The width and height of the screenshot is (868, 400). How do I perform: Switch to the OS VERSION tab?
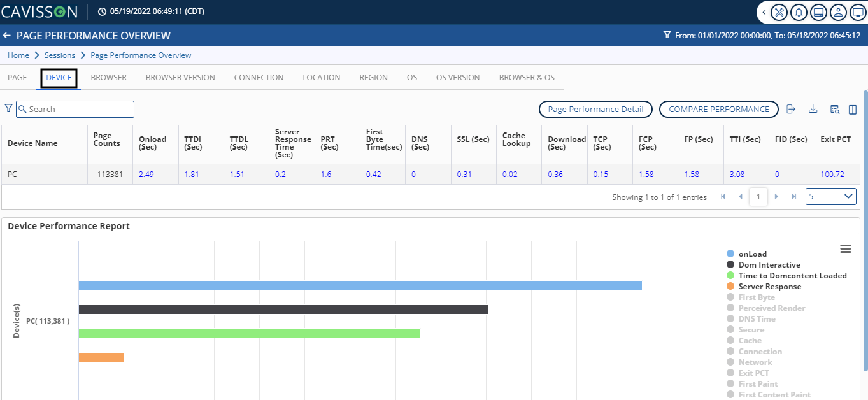pyautogui.click(x=458, y=78)
